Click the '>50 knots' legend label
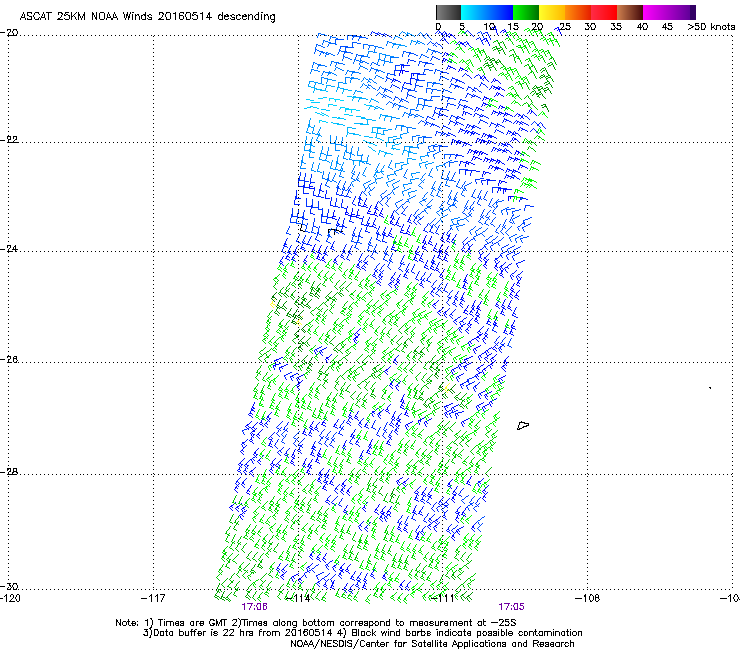This screenshot has height=650, width=740. [711, 27]
